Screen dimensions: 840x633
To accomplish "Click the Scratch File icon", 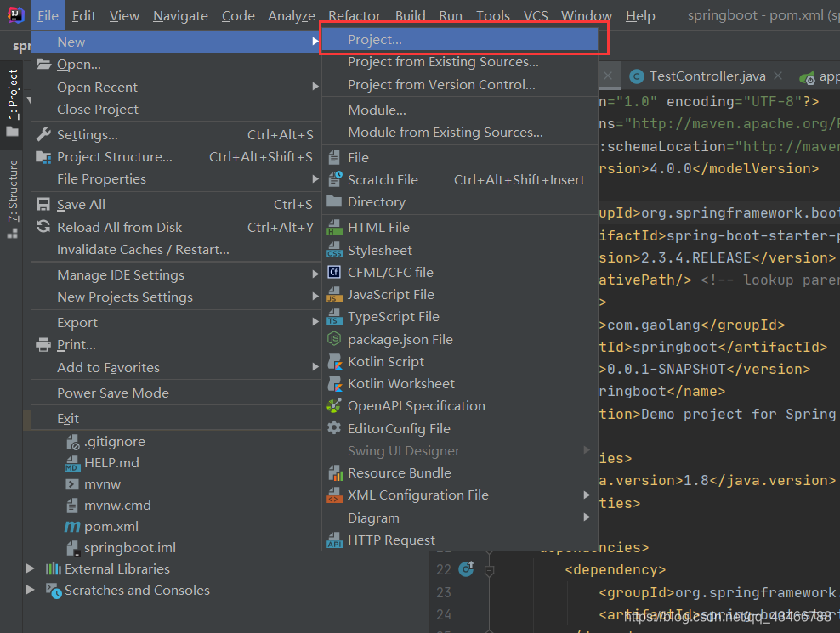I will (x=335, y=179).
